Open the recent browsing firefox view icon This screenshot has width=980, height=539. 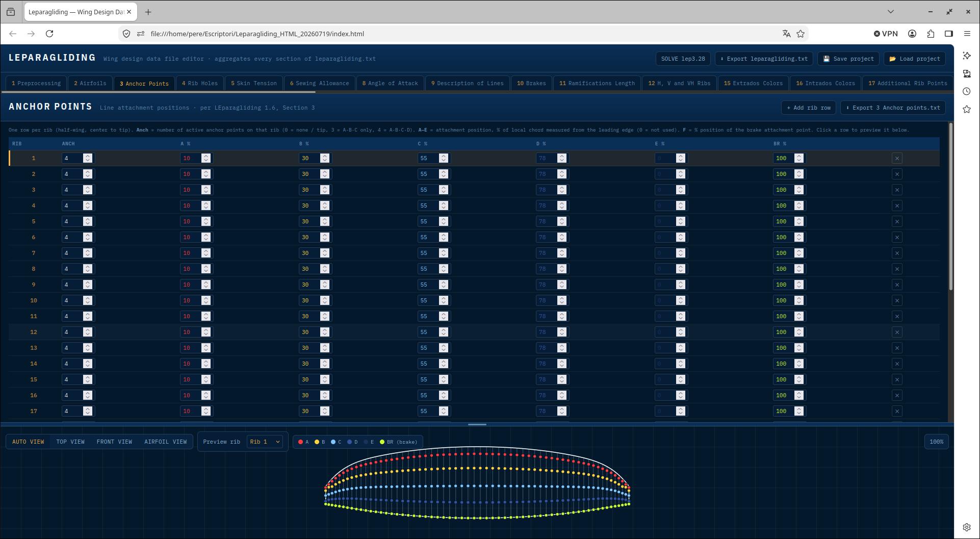pyautogui.click(x=11, y=12)
